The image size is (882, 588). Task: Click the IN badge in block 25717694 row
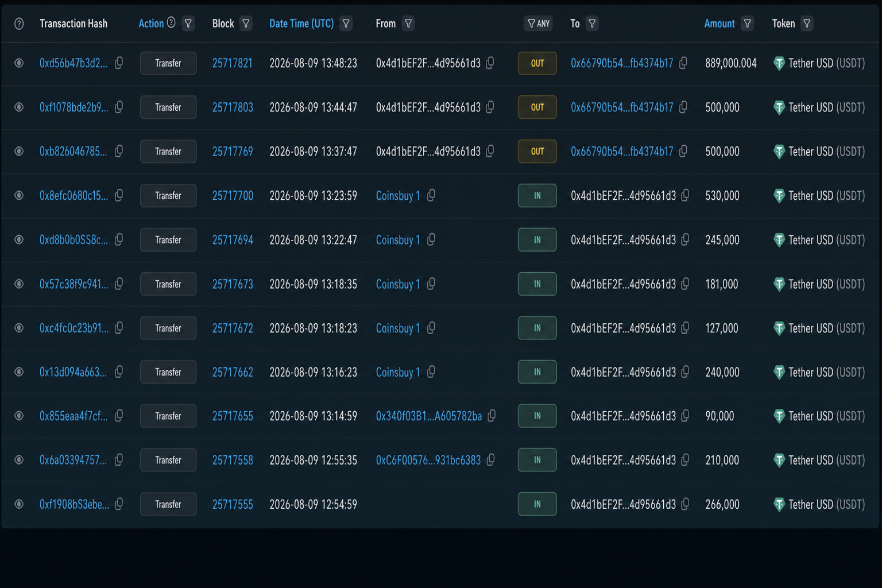pyautogui.click(x=537, y=240)
